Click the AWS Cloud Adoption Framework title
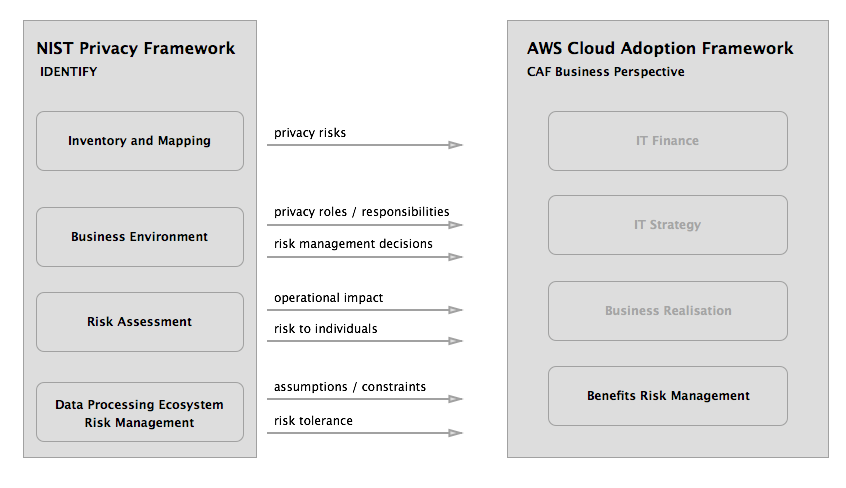The image size is (846, 488). point(660,49)
